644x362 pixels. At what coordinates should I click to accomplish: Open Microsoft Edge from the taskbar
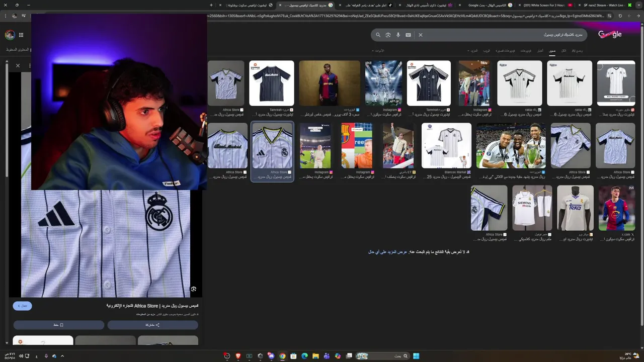pos(304,356)
